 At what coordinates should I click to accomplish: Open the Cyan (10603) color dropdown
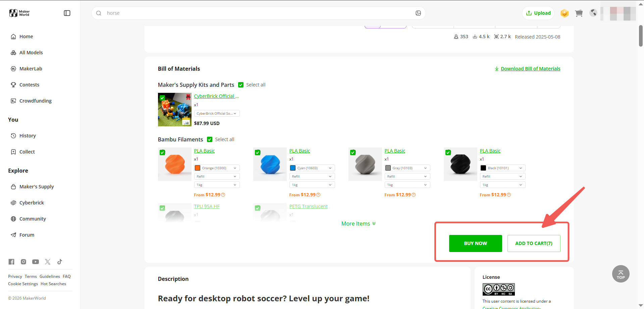[312, 168]
